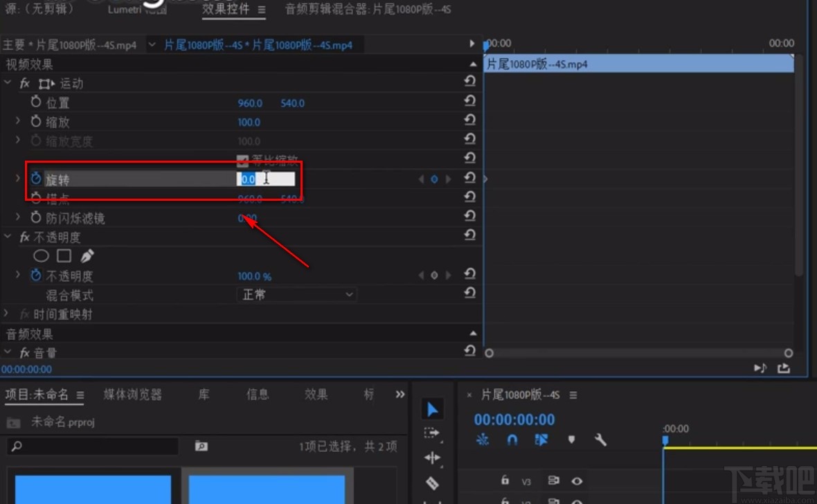Expand the 时间重映射 time remapping effect
The width and height of the screenshot is (817, 504).
pyautogui.click(x=6, y=313)
